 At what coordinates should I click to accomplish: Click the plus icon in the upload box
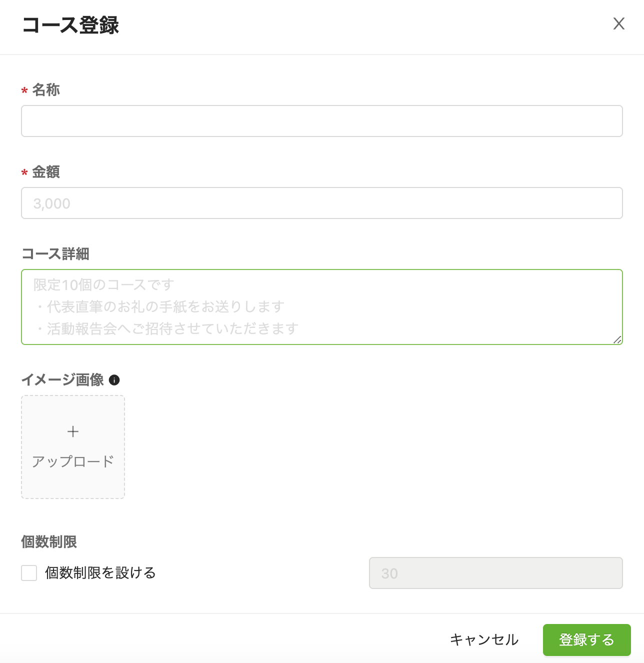tap(73, 431)
